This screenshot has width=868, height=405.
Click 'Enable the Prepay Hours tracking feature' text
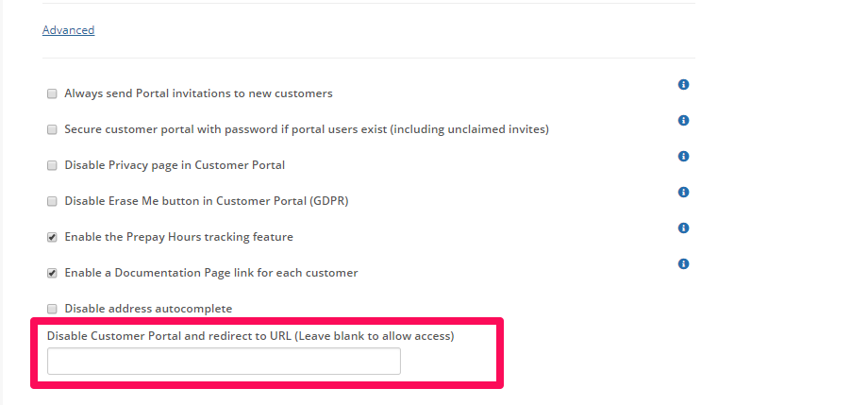[x=178, y=237]
